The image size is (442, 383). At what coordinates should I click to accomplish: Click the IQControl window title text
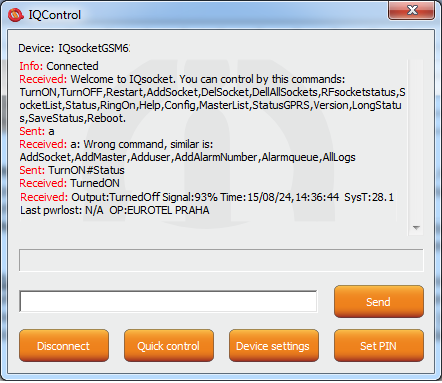click(x=55, y=15)
